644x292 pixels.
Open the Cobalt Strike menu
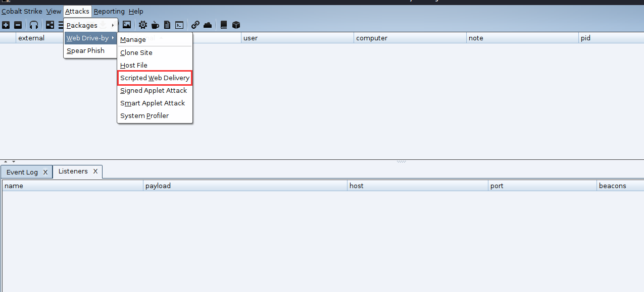click(x=22, y=11)
